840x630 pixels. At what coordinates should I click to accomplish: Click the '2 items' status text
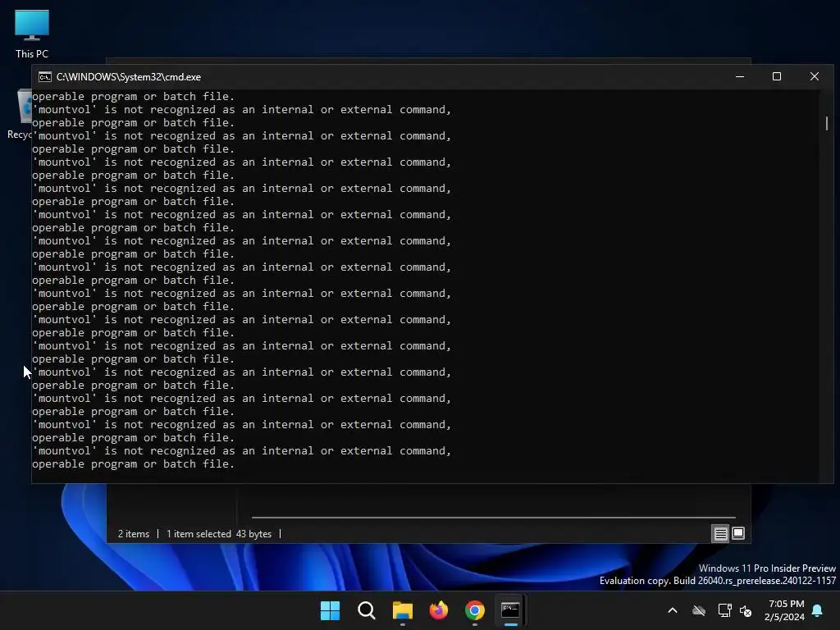pos(134,534)
